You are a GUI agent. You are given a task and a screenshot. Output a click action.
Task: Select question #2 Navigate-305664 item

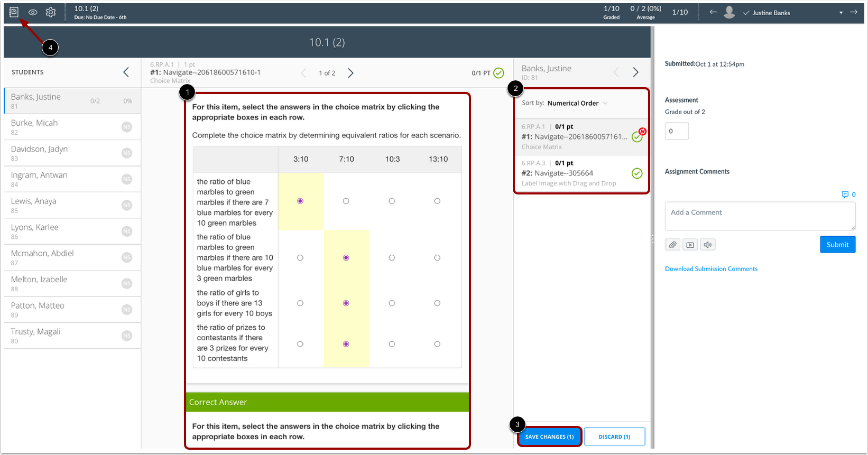581,173
